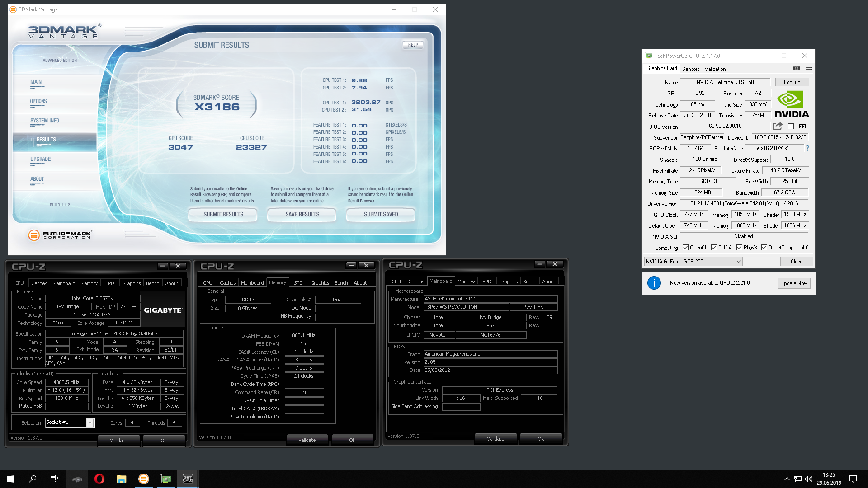
Task: Click the SUBMIT SAVED button
Action: (x=381, y=215)
